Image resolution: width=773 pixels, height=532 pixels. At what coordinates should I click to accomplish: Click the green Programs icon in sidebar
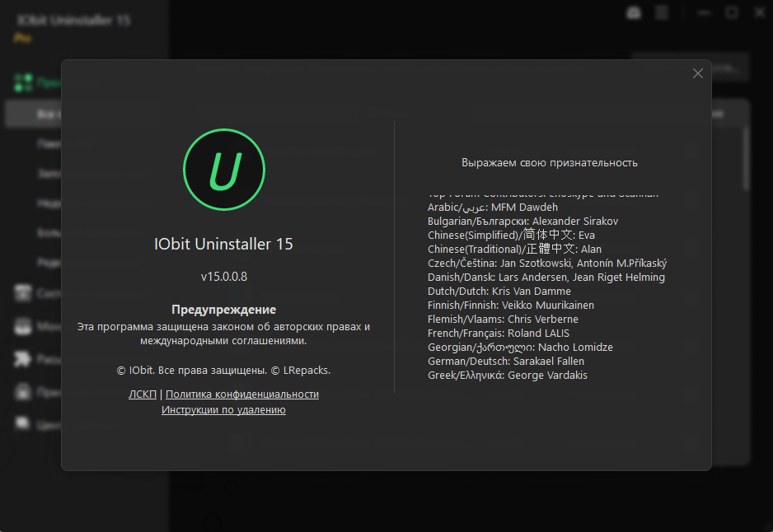(23, 82)
